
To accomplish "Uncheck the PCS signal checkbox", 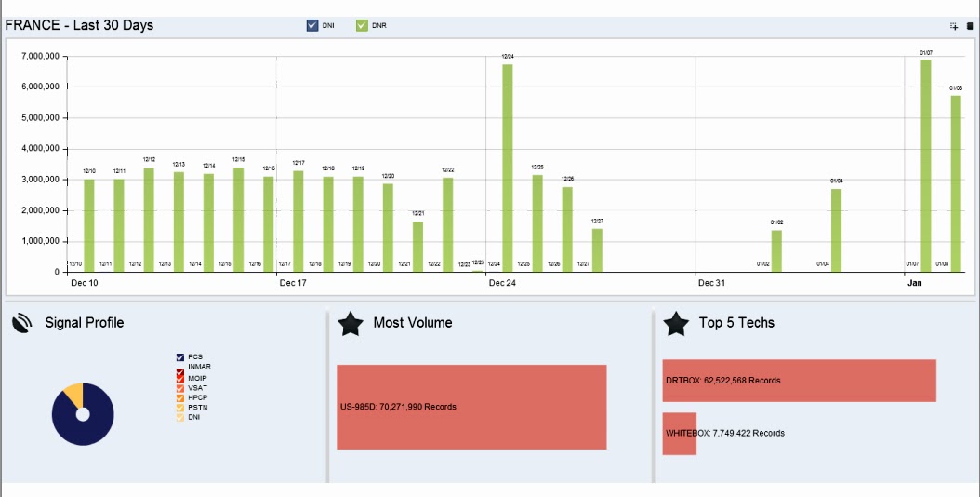I will pos(180,356).
